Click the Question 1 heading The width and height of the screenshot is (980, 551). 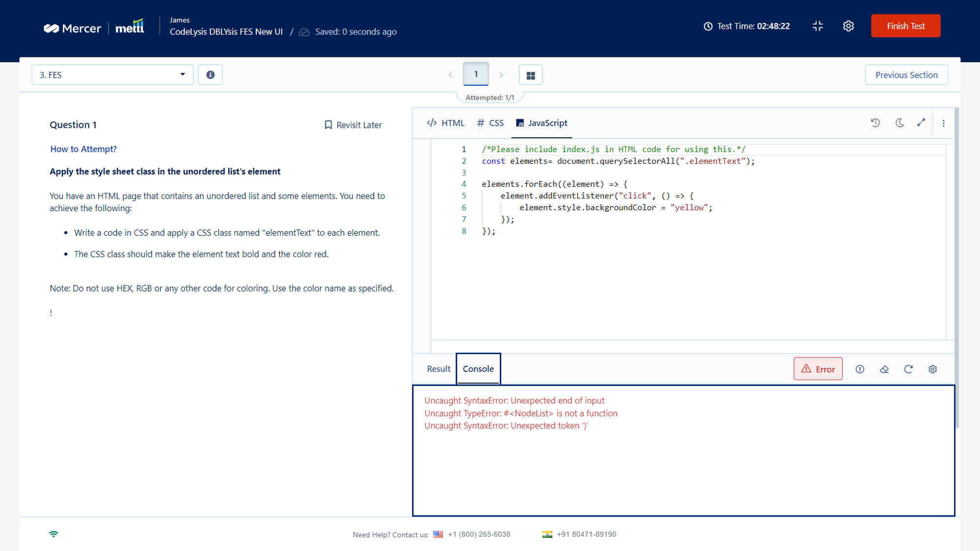pos(73,125)
